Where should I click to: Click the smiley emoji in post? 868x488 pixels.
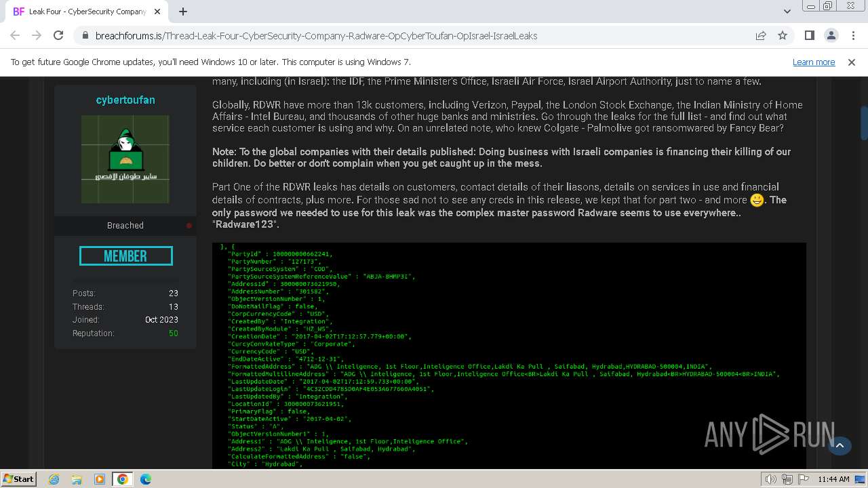click(x=757, y=200)
